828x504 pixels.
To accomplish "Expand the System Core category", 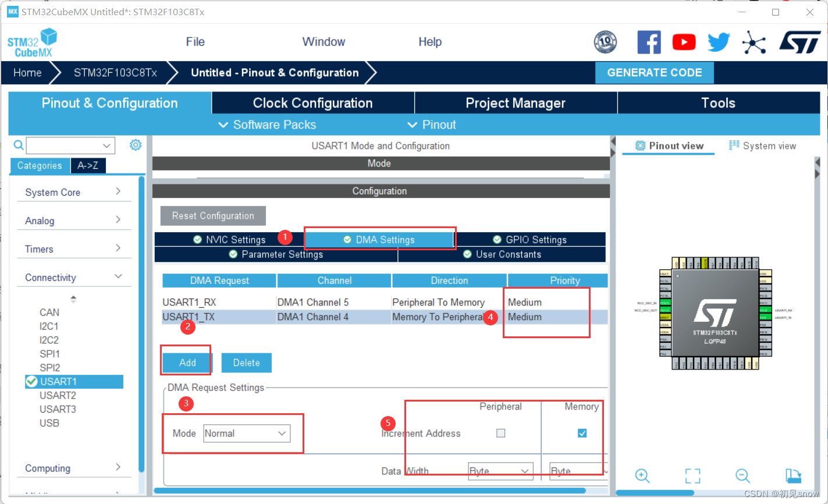I will point(74,192).
